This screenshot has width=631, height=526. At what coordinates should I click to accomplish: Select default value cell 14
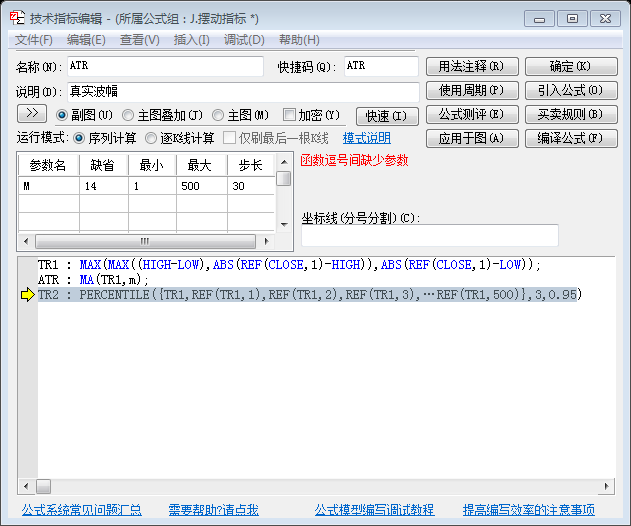(x=104, y=186)
